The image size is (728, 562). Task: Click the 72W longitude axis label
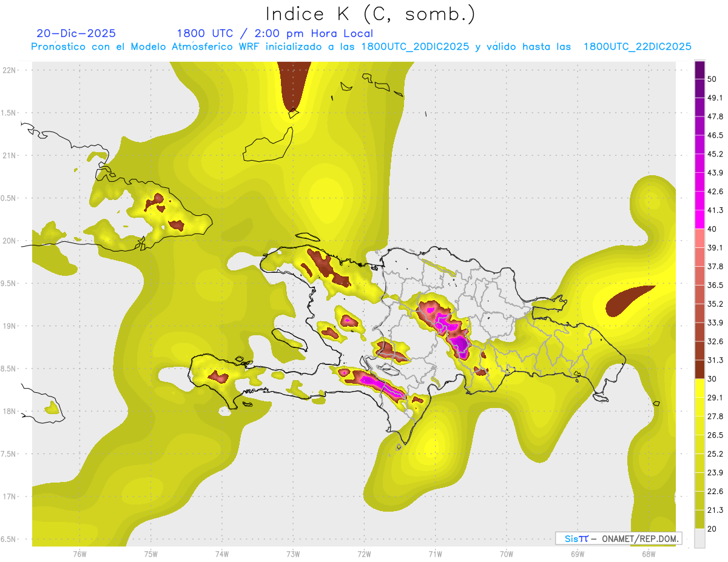click(x=364, y=554)
